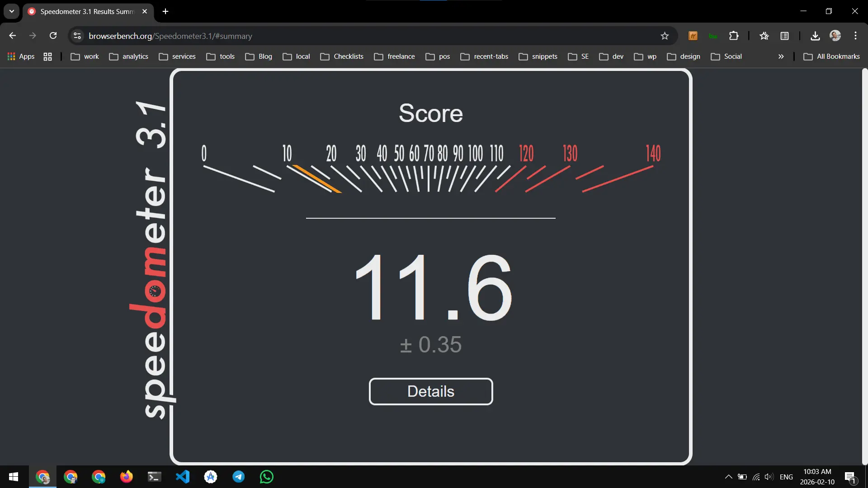868x488 pixels.
Task: Show hidden system tray icons
Action: (728, 477)
